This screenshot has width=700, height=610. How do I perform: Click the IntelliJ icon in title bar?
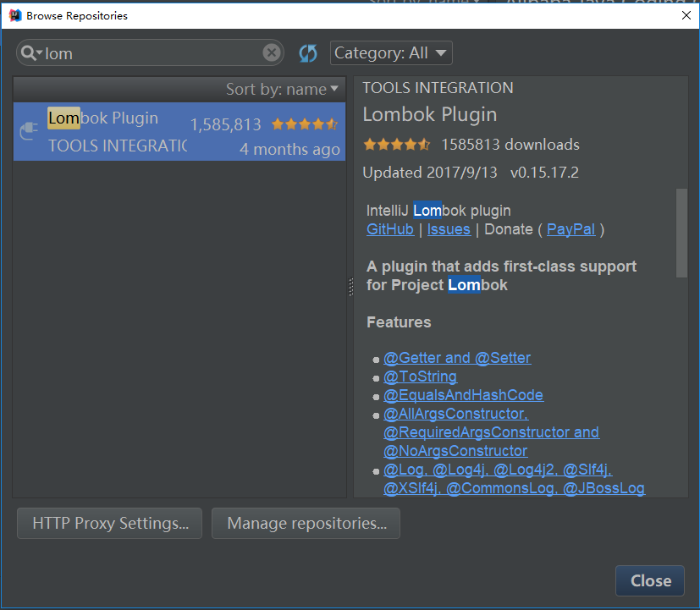[14, 15]
